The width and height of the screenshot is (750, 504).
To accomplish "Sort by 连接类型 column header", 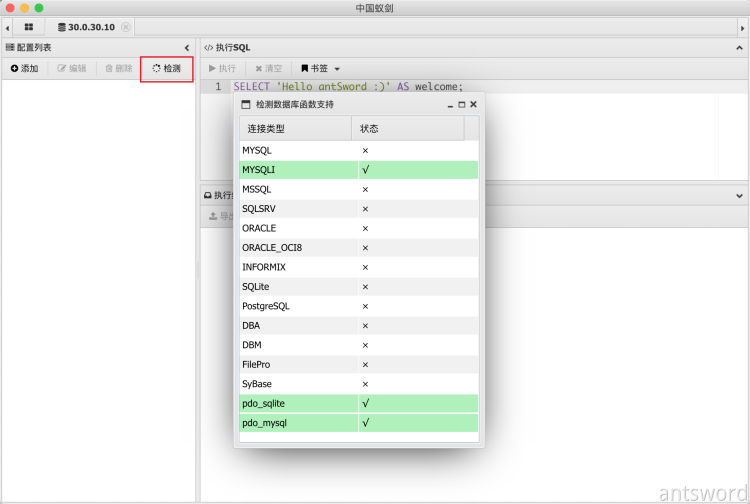I will (295, 129).
